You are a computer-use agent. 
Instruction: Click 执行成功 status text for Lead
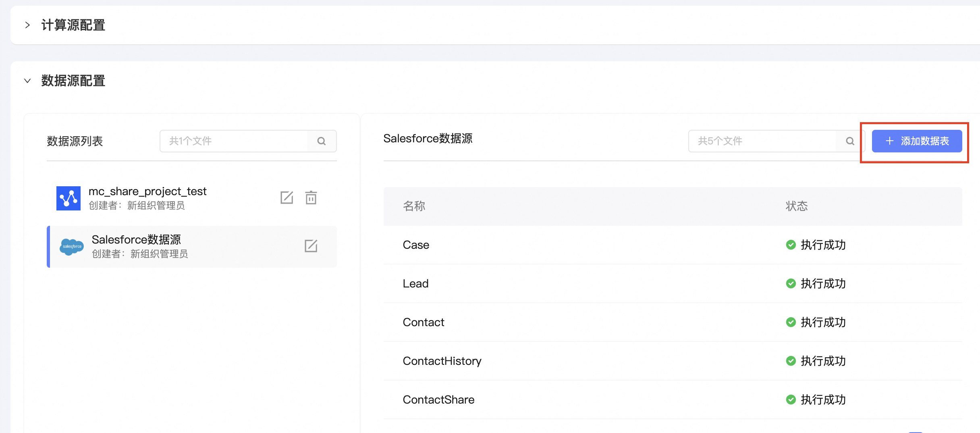pos(823,284)
